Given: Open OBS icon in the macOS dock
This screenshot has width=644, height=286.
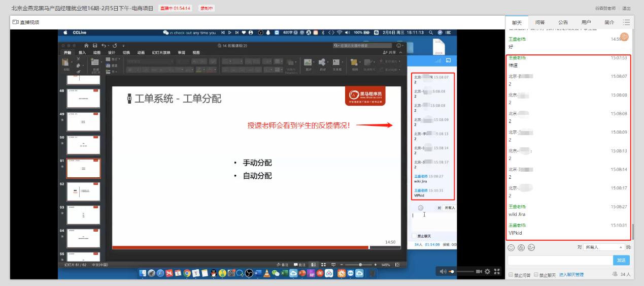Looking at the screenshot, I should pyautogui.click(x=249, y=273).
